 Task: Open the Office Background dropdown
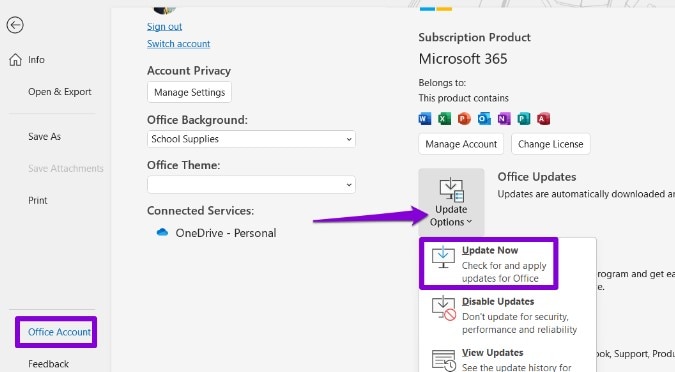coord(251,139)
